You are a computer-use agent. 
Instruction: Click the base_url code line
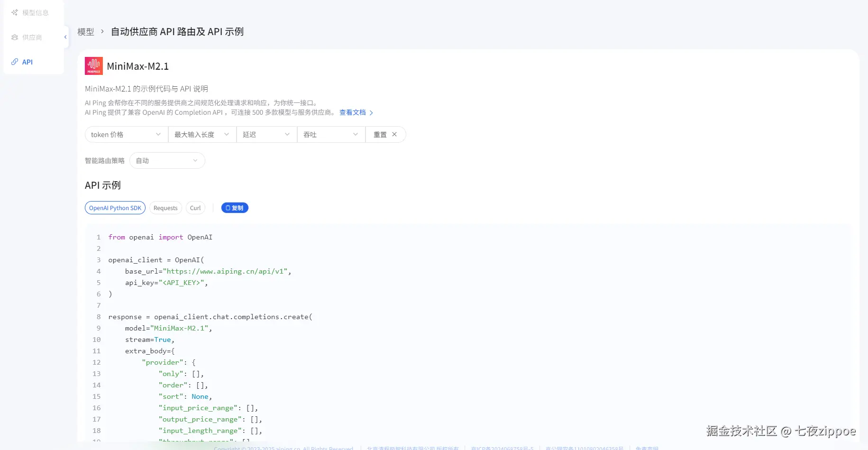[x=208, y=271]
